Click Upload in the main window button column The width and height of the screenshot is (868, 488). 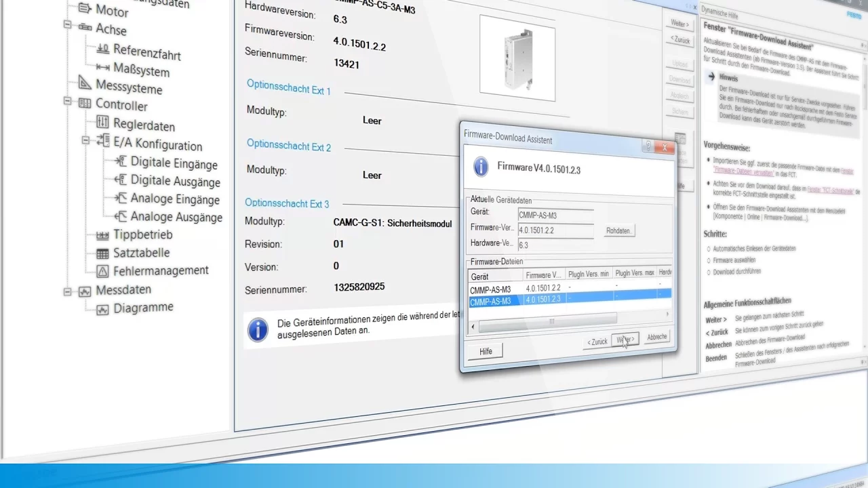pyautogui.click(x=679, y=64)
